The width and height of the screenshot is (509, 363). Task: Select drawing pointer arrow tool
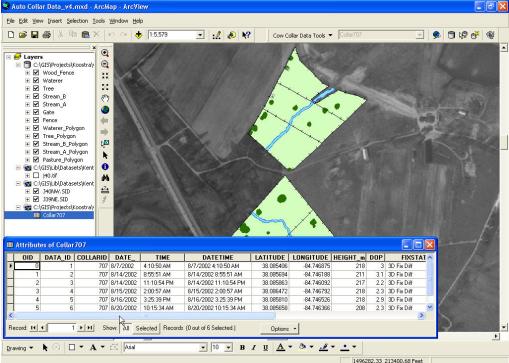pos(45,348)
